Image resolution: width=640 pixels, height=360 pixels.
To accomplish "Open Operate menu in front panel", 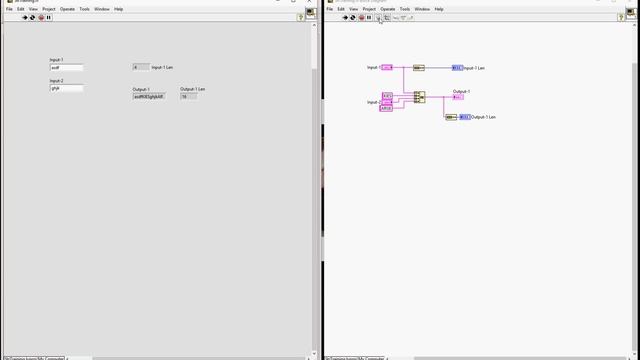I will (67, 9).
